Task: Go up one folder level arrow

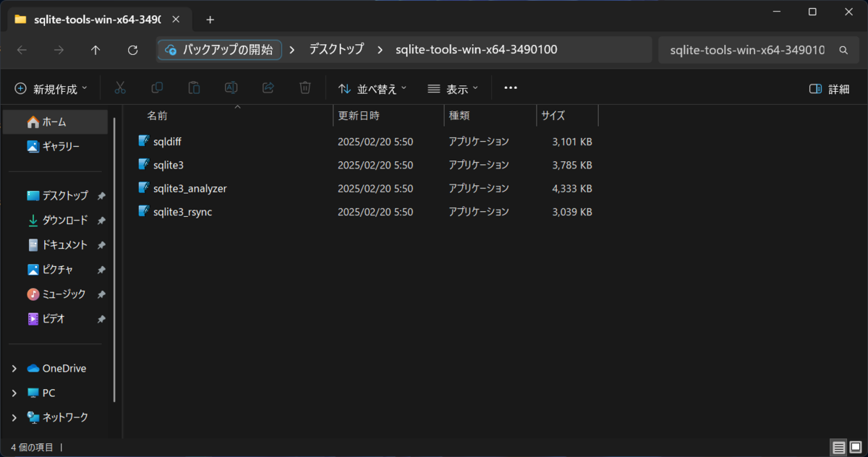Action: pos(95,50)
